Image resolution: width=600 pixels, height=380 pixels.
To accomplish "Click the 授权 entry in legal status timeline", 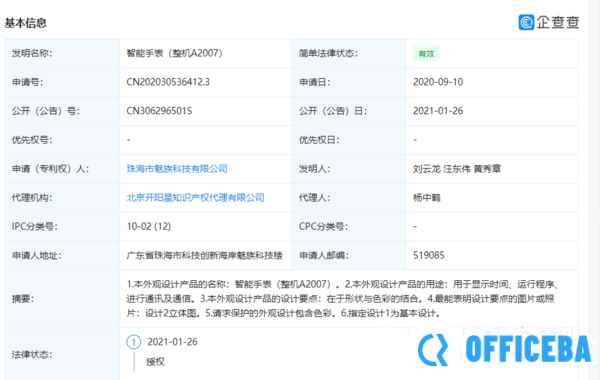I will click(155, 362).
